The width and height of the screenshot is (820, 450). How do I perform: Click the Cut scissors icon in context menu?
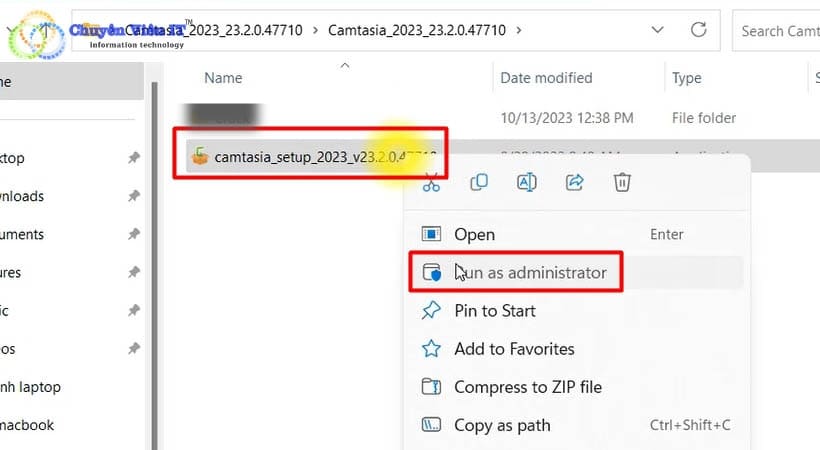coord(431,182)
